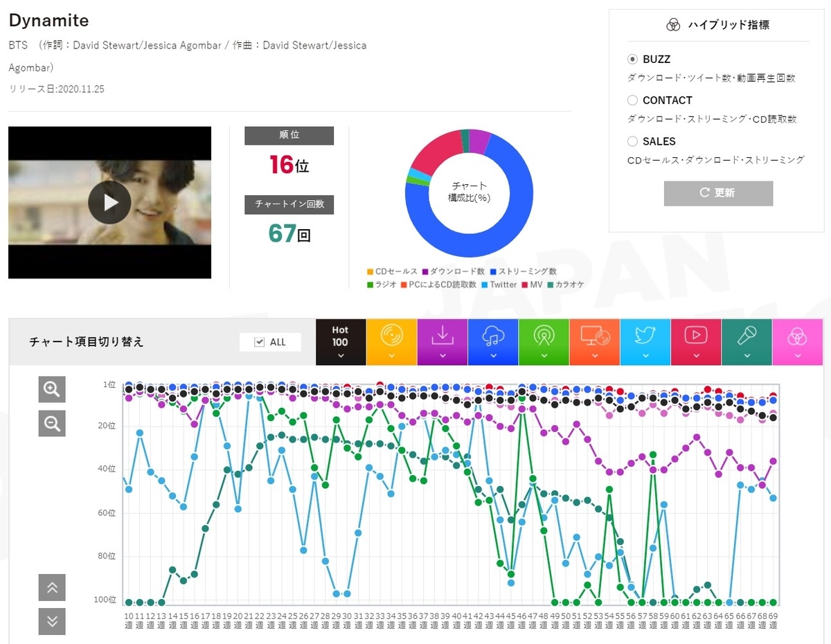831x644 pixels.
Task: Expand the MV tab chevron
Action: click(696, 356)
